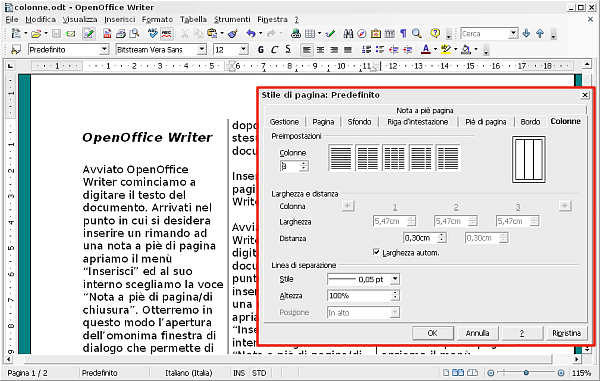Screen dimensions: 600x381
Task: Switch to the Bordo tab
Action: pos(530,122)
